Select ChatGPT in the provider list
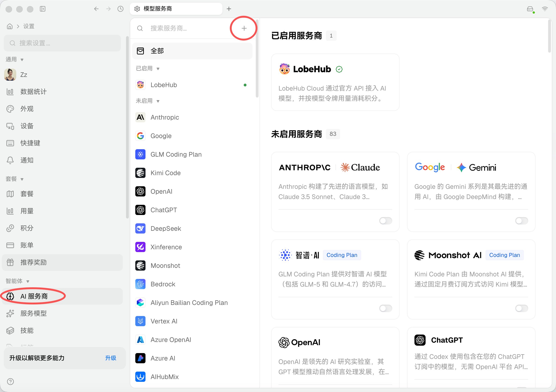 coord(192,210)
